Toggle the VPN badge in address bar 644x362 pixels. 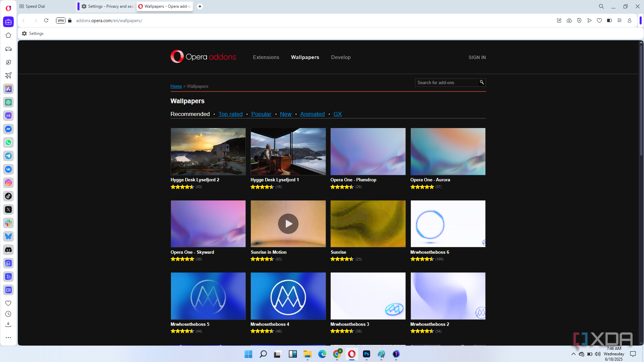60,20
